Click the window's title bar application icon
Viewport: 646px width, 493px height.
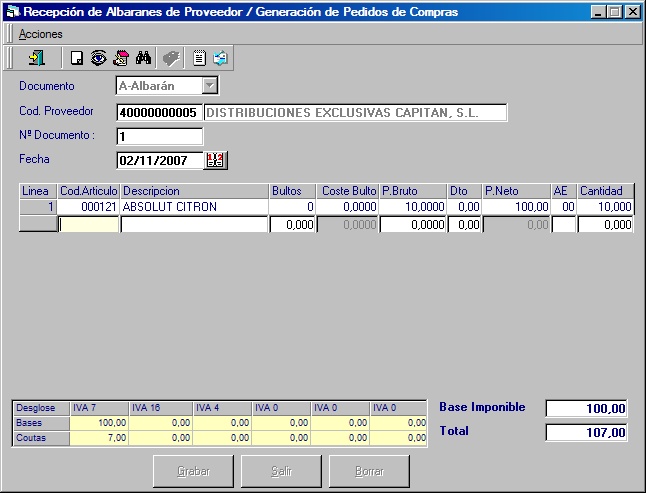tap(13, 12)
